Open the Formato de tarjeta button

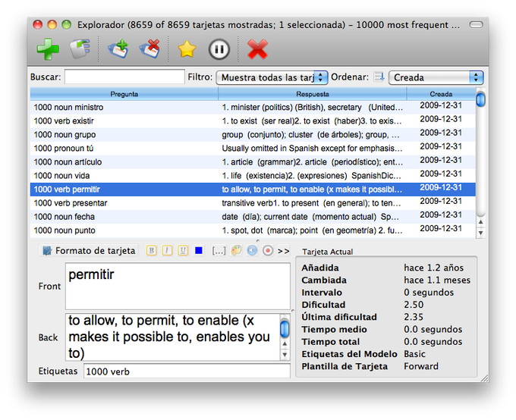[x=89, y=251]
